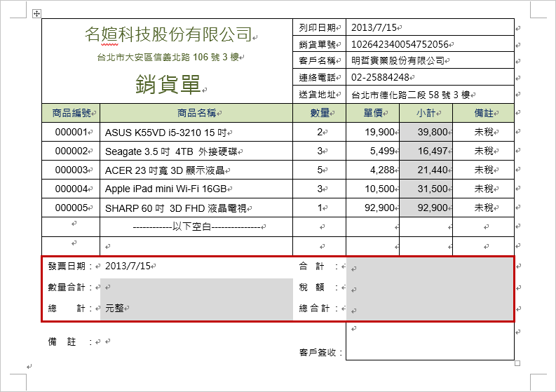
Task: Click the shaded field beside 數量合計
Action: click(196, 287)
